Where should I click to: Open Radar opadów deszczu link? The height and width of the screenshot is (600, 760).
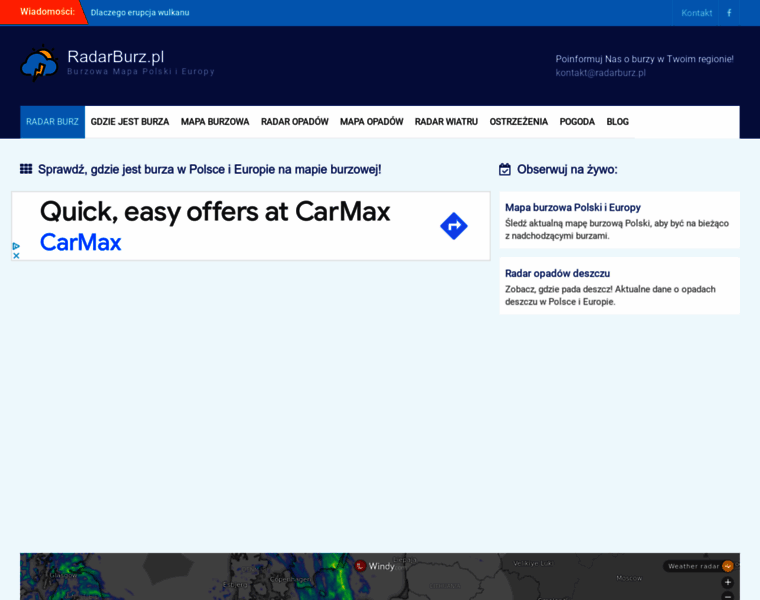click(x=557, y=273)
